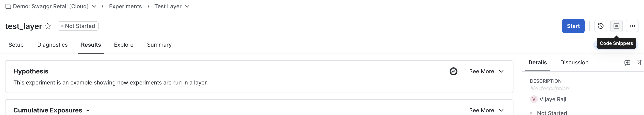
Task: Click Vijaye Raji's avatar icon
Action: click(534, 99)
